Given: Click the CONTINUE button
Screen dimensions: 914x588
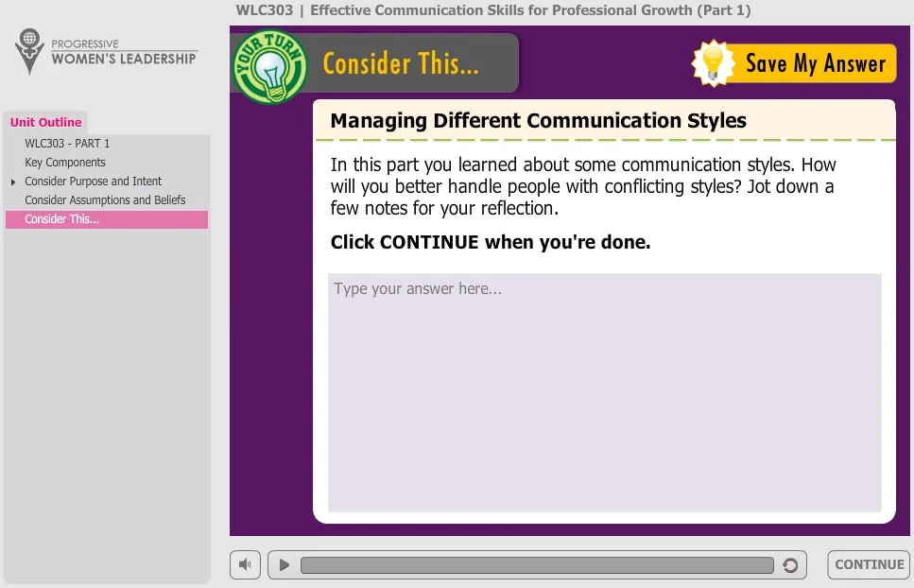Looking at the screenshot, I should click(869, 564).
